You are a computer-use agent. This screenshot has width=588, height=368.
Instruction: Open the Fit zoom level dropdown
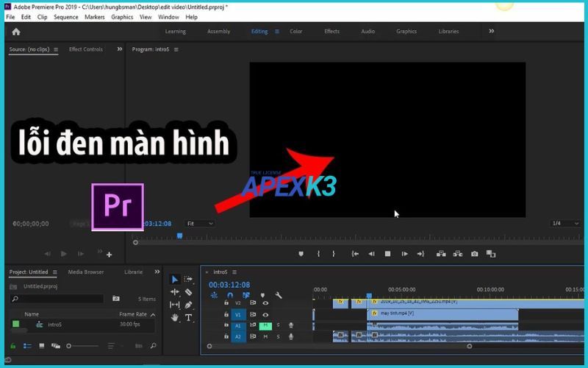pos(200,223)
